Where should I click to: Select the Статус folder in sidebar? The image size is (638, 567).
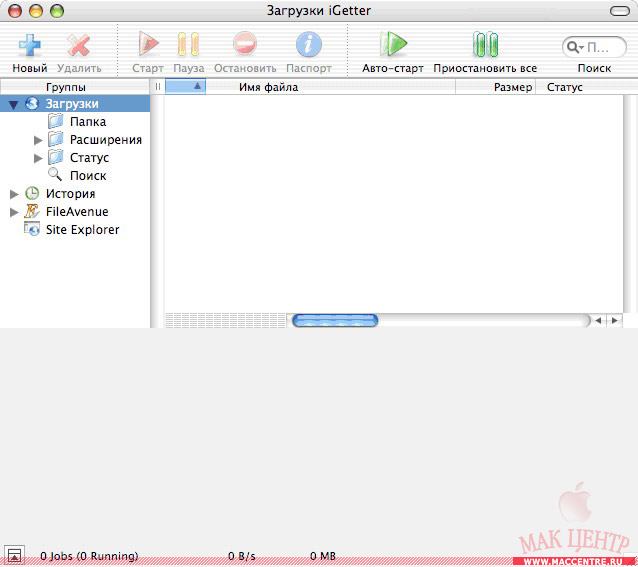[x=78, y=157]
